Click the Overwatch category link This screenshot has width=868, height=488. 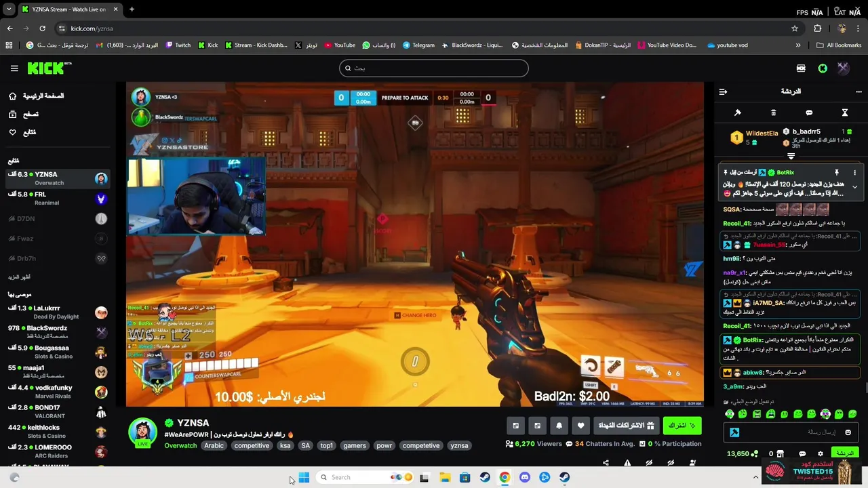coord(180,446)
